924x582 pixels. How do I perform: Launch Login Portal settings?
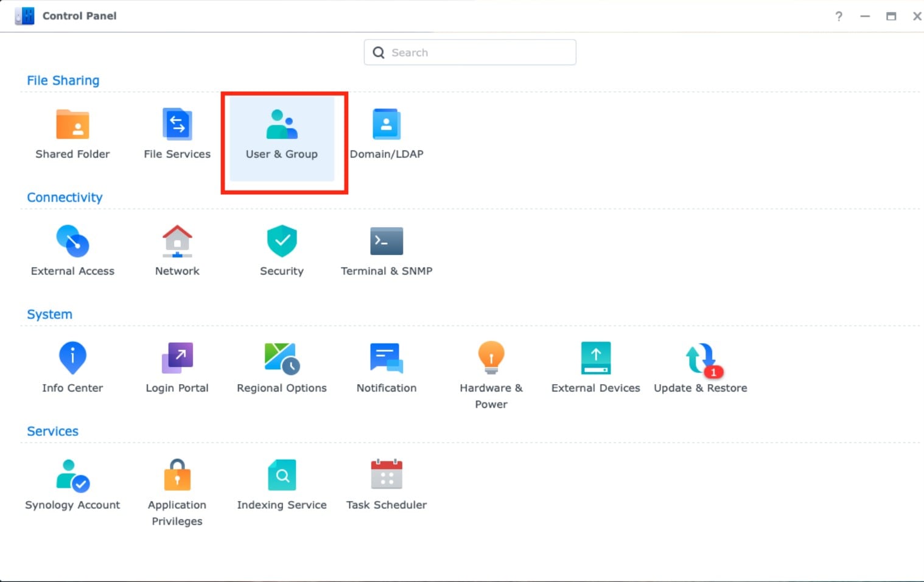(177, 359)
